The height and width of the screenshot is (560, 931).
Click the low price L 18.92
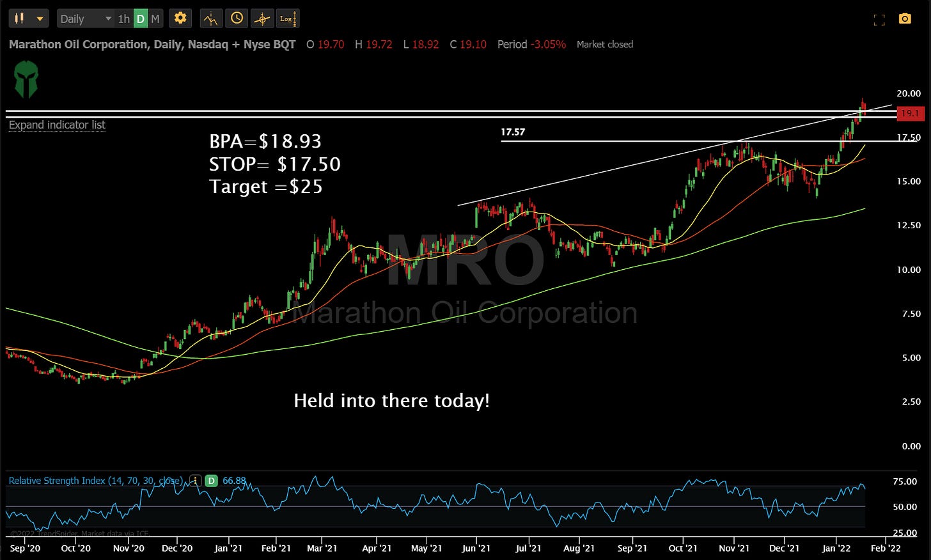421,44
